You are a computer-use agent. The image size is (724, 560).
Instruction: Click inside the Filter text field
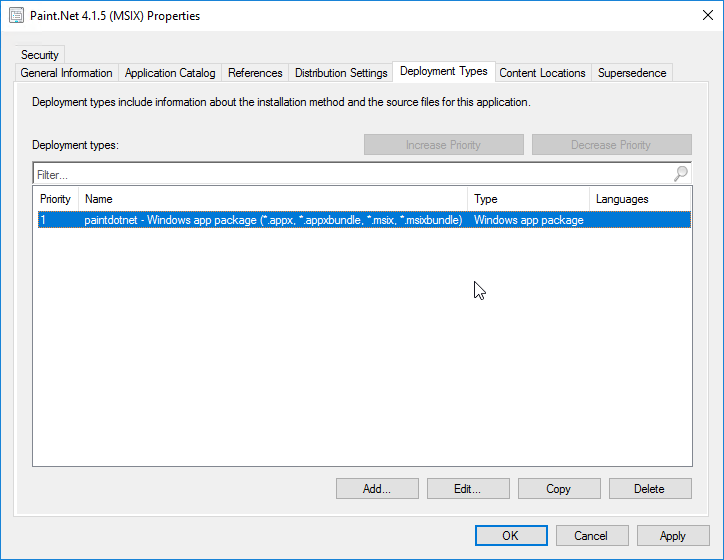pyautogui.click(x=350, y=174)
